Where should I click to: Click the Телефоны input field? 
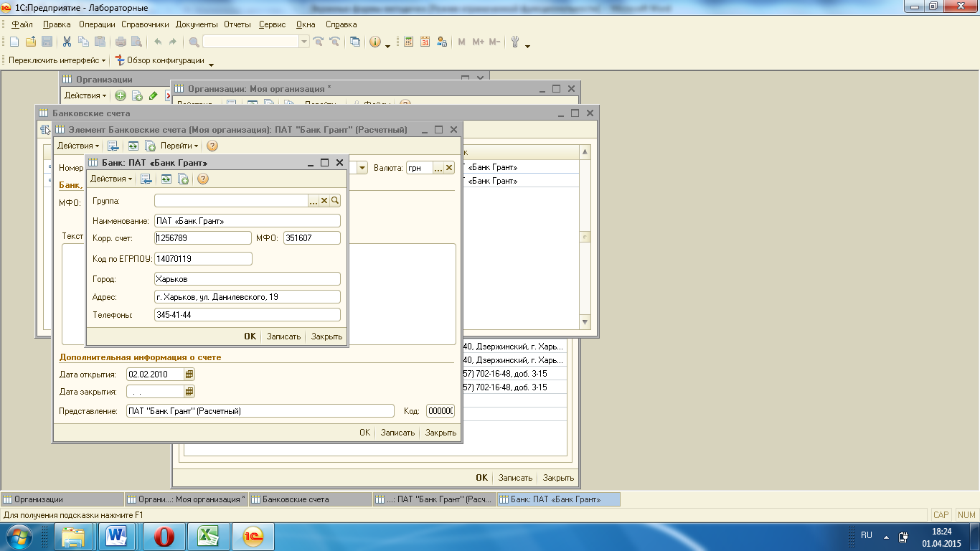tap(248, 315)
